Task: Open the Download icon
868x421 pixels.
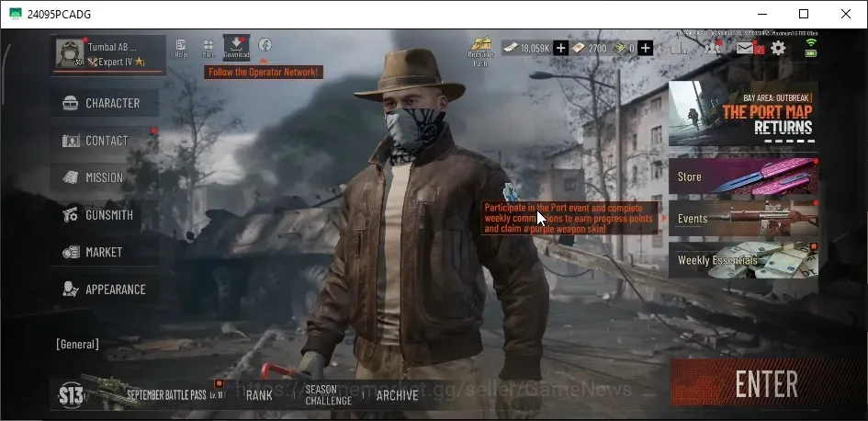Action: 236,48
